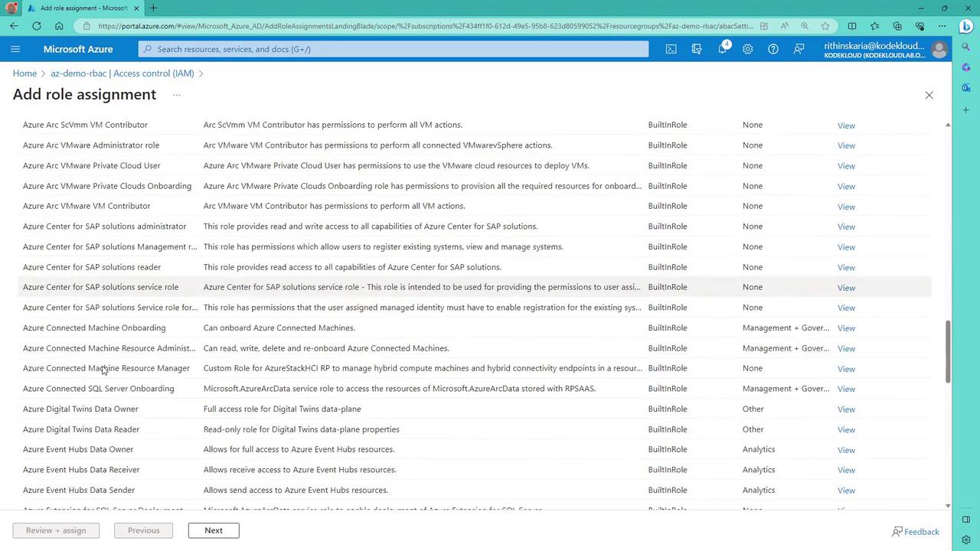Open the Azure header feedback icon
Screen dimensions: 980x551
coord(799,49)
